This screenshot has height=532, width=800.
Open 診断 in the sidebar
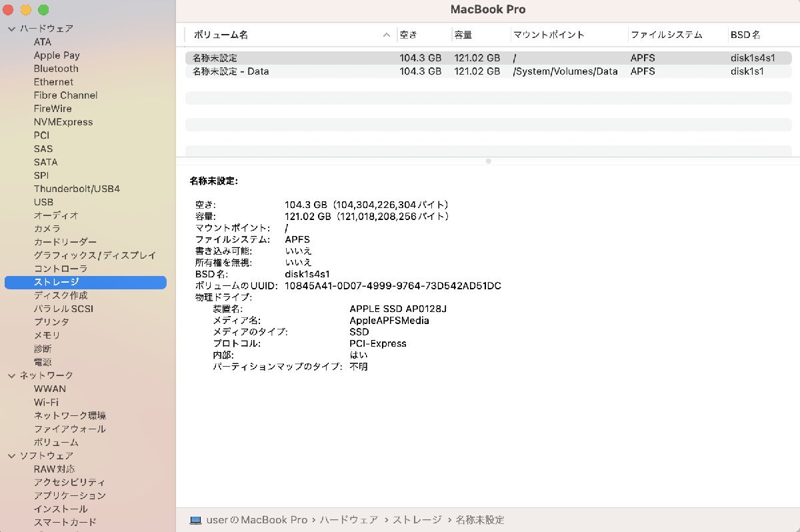43,349
